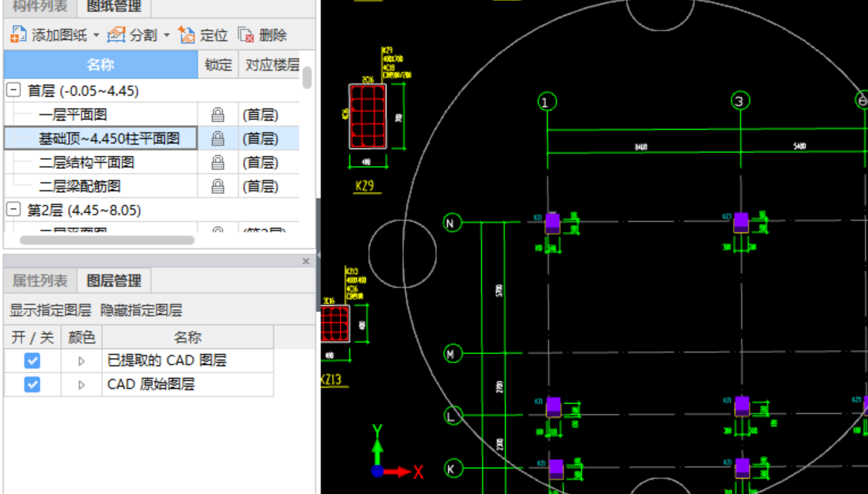Click 显示指定图层 button

(50, 310)
